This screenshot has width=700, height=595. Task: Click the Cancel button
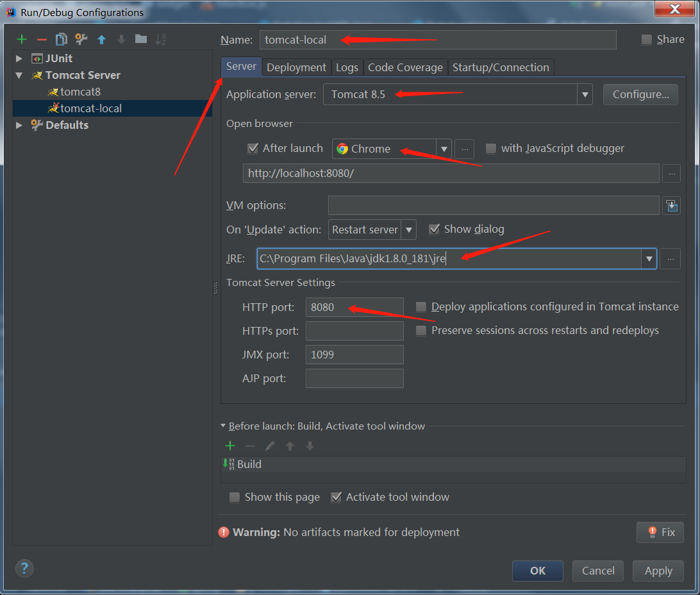(598, 571)
